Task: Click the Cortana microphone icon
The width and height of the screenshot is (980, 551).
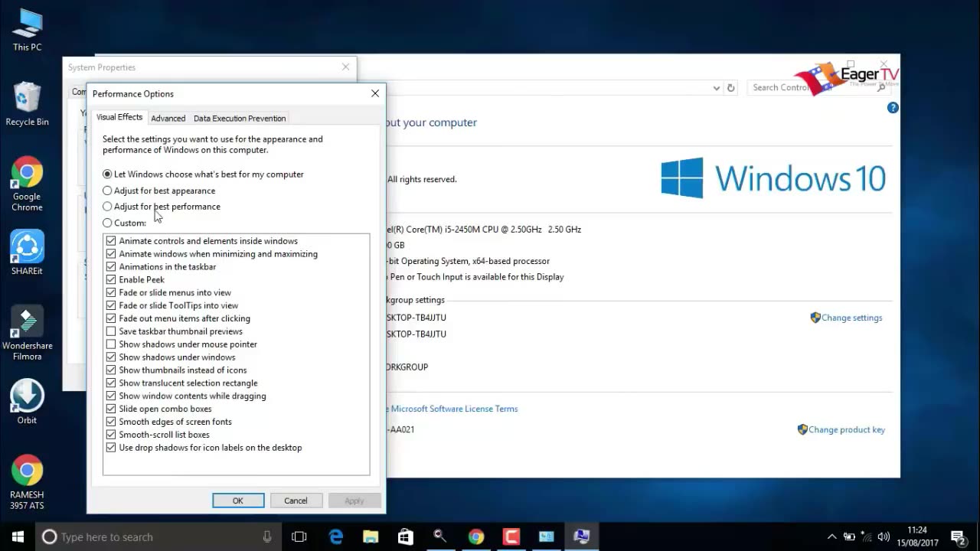Action: (267, 536)
